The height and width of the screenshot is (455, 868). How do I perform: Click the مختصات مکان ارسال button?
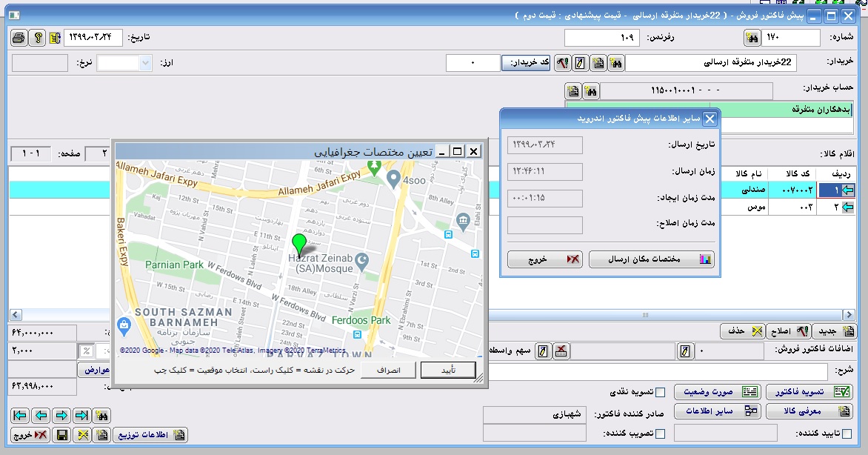tap(652, 259)
